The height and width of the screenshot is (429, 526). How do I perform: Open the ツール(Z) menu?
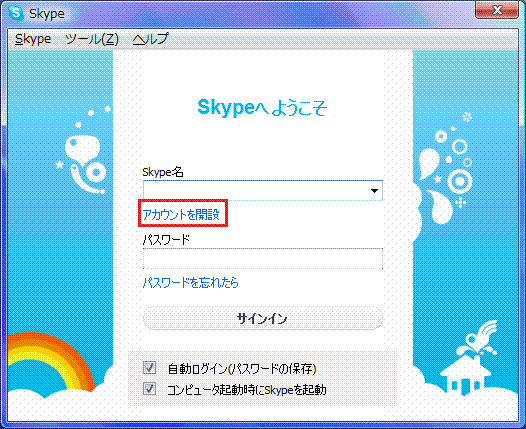coord(92,39)
